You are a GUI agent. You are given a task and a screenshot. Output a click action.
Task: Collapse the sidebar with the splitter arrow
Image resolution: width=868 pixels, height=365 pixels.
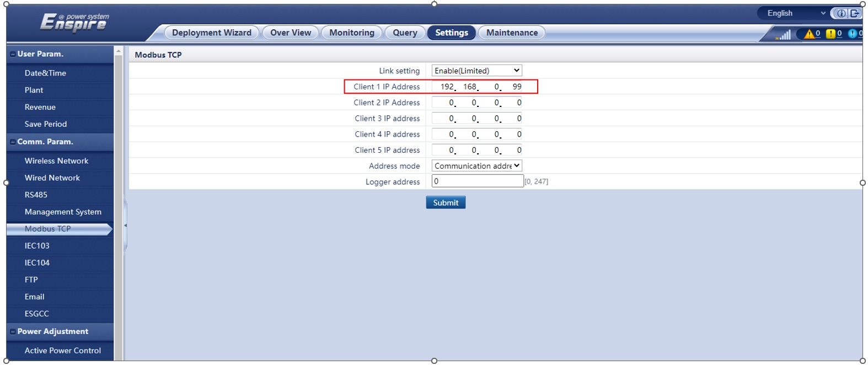point(126,226)
